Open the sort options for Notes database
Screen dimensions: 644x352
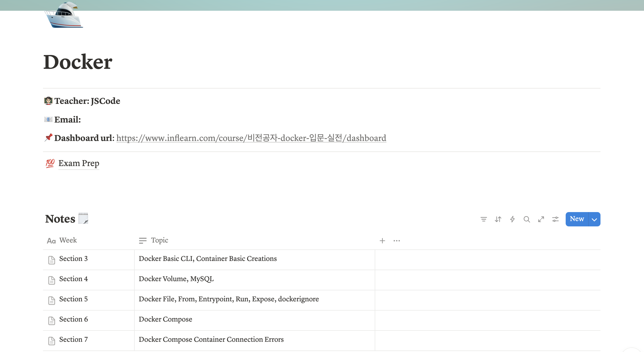[x=498, y=219]
